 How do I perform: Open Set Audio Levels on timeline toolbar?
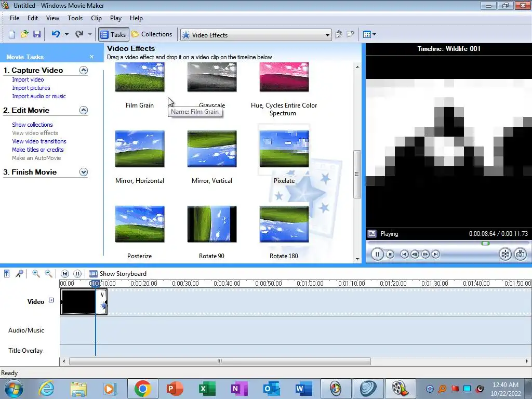(x=7, y=273)
